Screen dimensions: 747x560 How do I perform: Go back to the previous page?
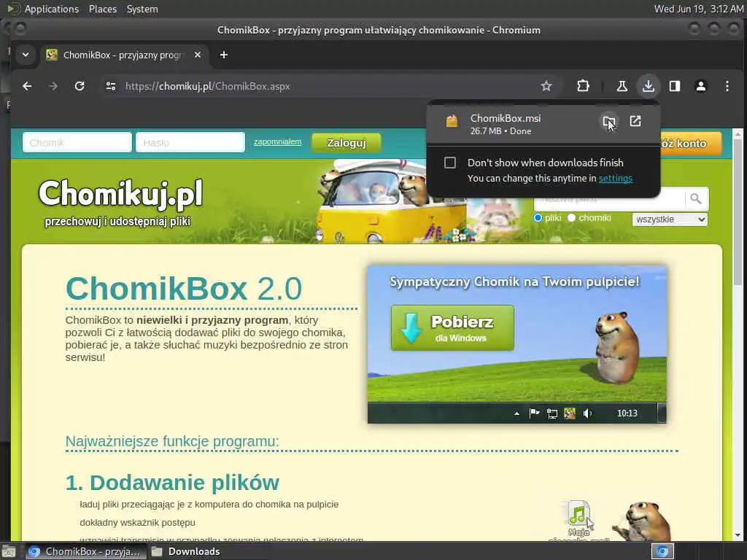coord(27,86)
